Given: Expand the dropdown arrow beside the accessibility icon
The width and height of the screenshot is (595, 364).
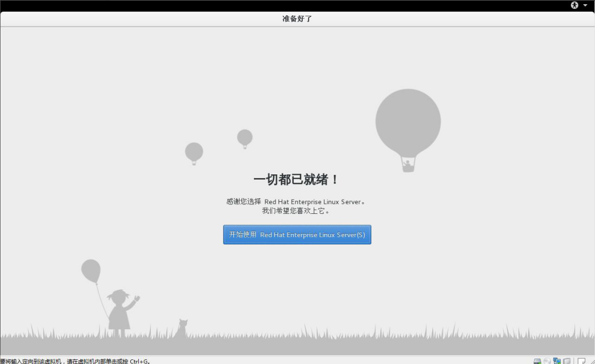Looking at the screenshot, I should click(x=585, y=5).
